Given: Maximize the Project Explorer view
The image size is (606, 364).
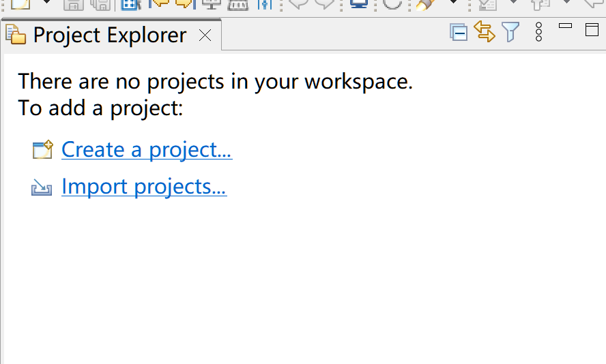Looking at the screenshot, I should click(x=592, y=29).
